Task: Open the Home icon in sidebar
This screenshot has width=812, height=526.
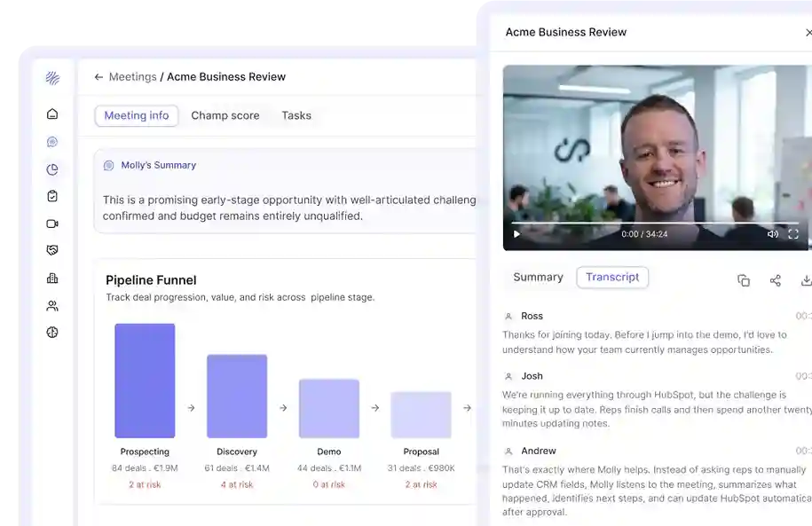Action: coord(52,114)
